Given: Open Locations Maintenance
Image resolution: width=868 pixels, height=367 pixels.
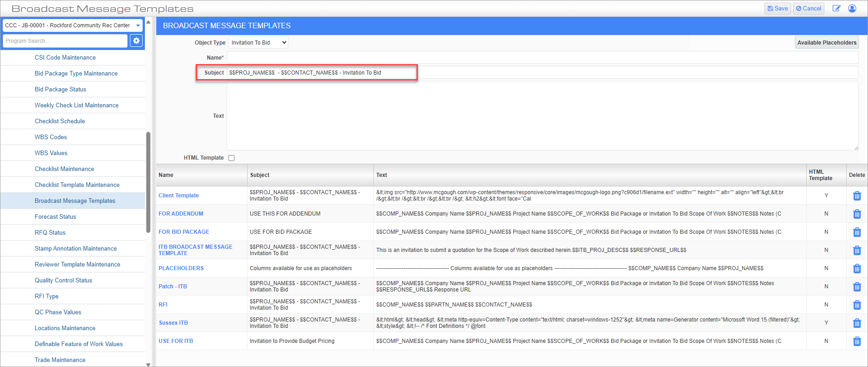Looking at the screenshot, I should (x=65, y=328).
